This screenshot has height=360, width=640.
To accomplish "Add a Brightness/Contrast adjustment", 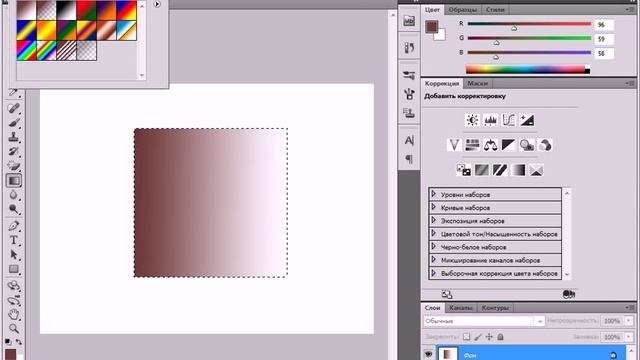I will pyautogui.click(x=472, y=120).
